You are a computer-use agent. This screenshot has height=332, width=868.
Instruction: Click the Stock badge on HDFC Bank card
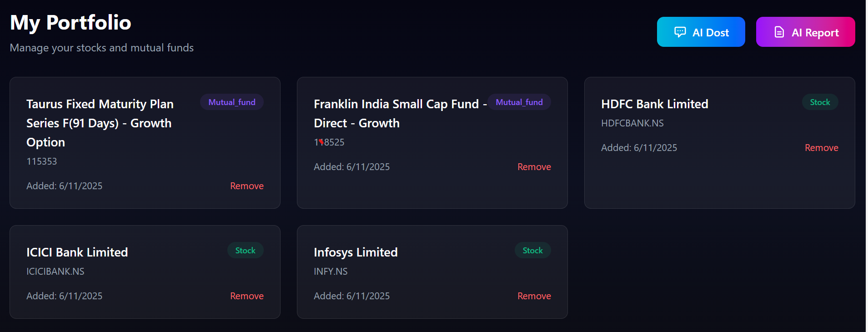(x=820, y=102)
